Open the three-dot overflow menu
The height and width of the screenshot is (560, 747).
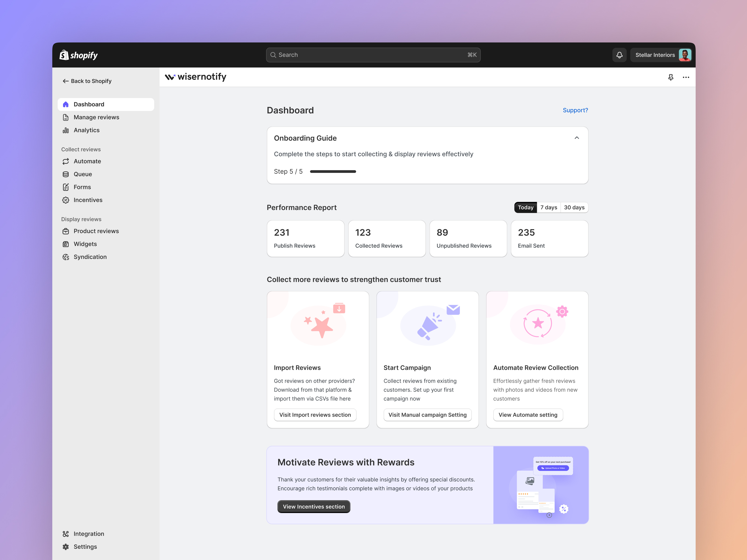686,77
